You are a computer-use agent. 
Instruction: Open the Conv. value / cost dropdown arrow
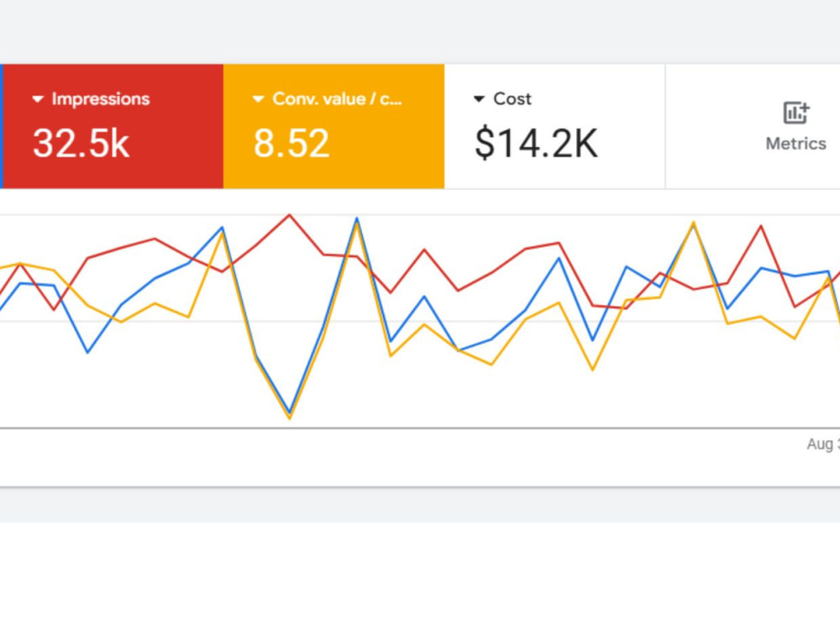[x=258, y=99]
